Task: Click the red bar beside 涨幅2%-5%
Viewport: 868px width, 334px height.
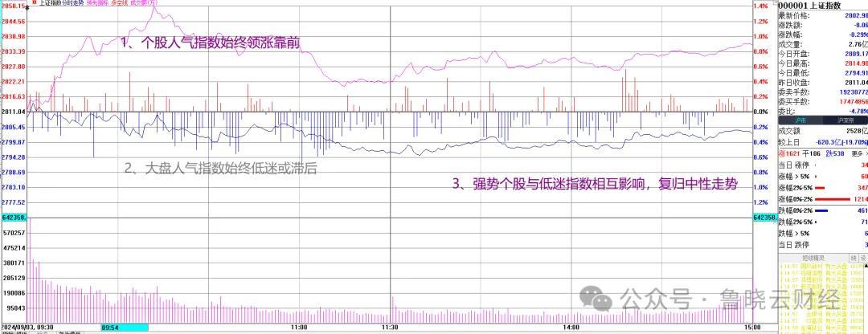Action: tap(821, 186)
